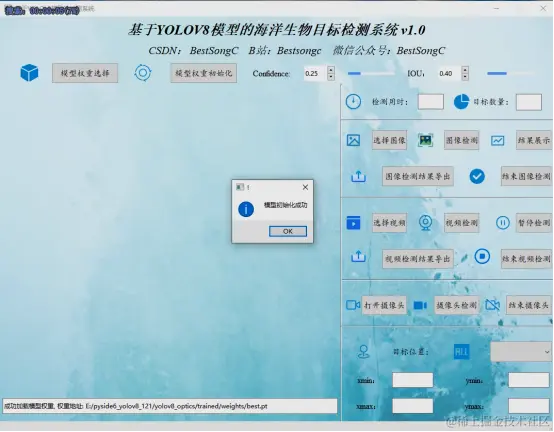The width and height of the screenshot is (554, 432).
Task: Click the 暂停检测 button
Action: [534, 223]
